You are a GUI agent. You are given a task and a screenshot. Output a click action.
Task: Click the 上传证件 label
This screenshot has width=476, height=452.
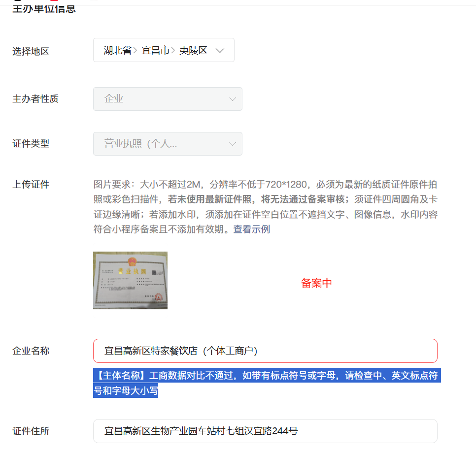click(31, 184)
